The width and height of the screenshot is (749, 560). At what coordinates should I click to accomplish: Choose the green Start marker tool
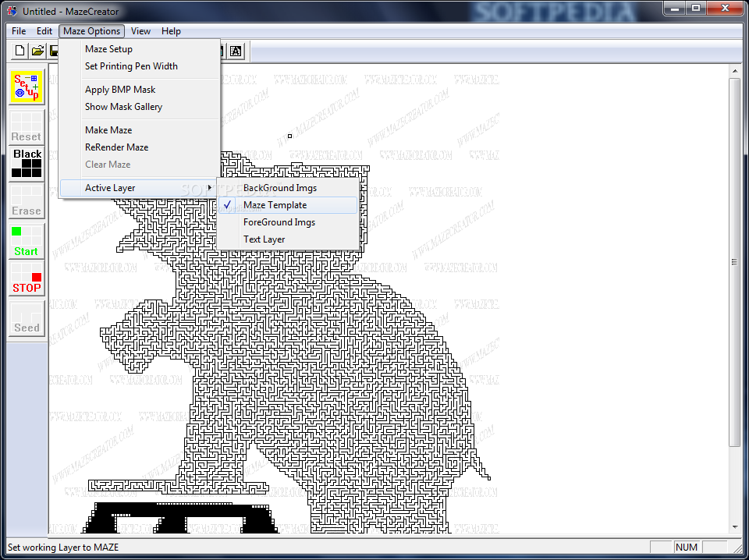tap(27, 242)
